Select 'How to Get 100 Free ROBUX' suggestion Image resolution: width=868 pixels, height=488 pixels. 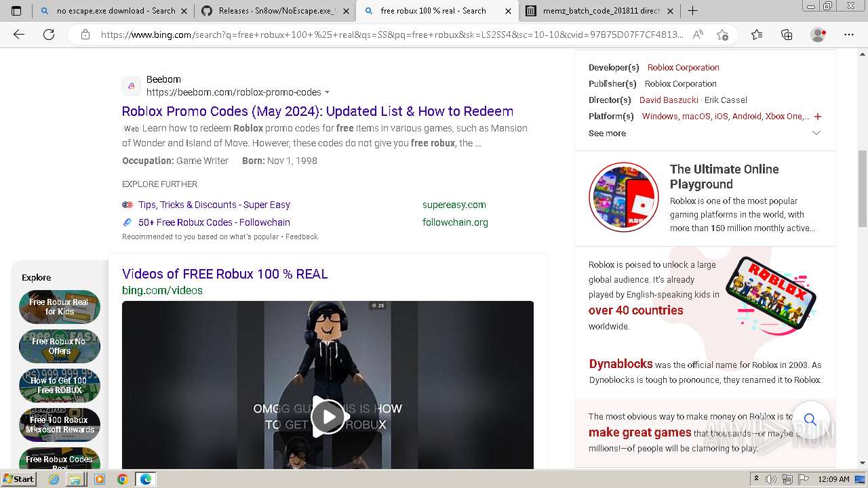(x=60, y=386)
